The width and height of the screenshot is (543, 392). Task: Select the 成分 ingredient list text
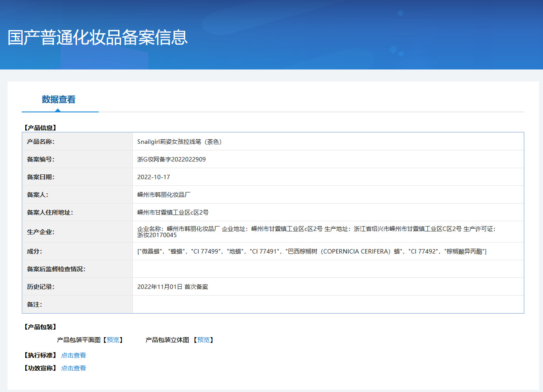312,251
